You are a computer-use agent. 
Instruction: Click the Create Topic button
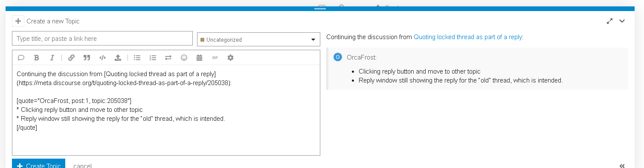click(x=38, y=163)
